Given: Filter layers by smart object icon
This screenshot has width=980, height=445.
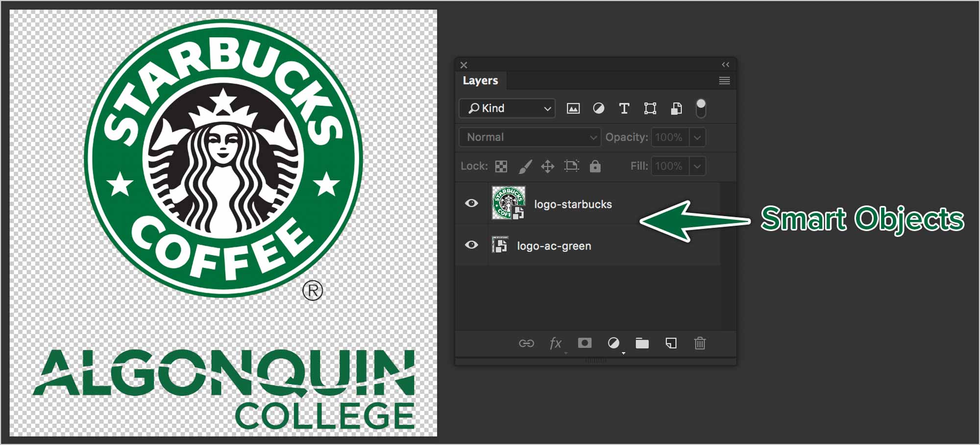Looking at the screenshot, I should pyautogui.click(x=676, y=108).
